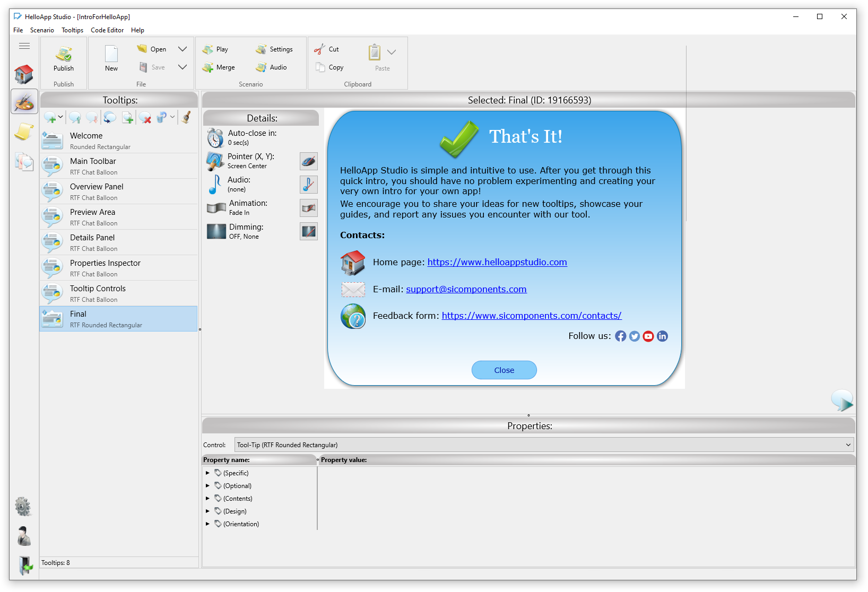Click the Audio edit button in Details
The width and height of the screenshot is (868, 592).
pyautogui.click(x=309, y=185)
